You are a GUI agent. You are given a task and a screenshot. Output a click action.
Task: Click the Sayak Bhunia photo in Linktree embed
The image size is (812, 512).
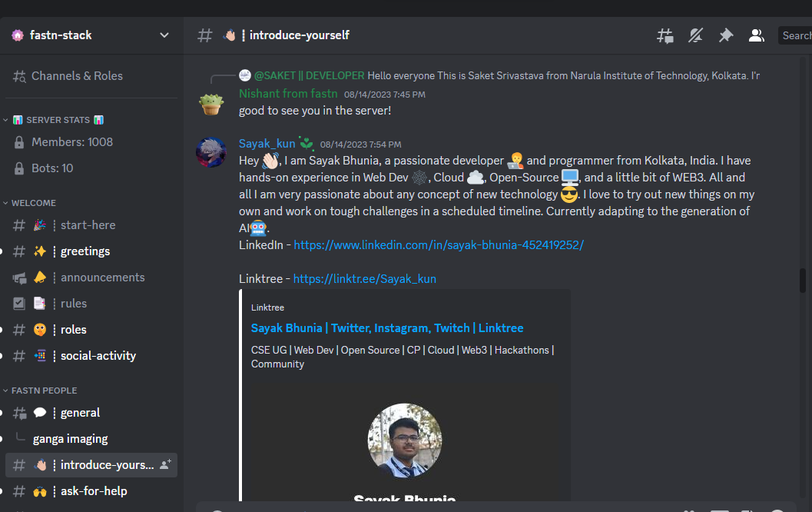click(x=404, y=441)
